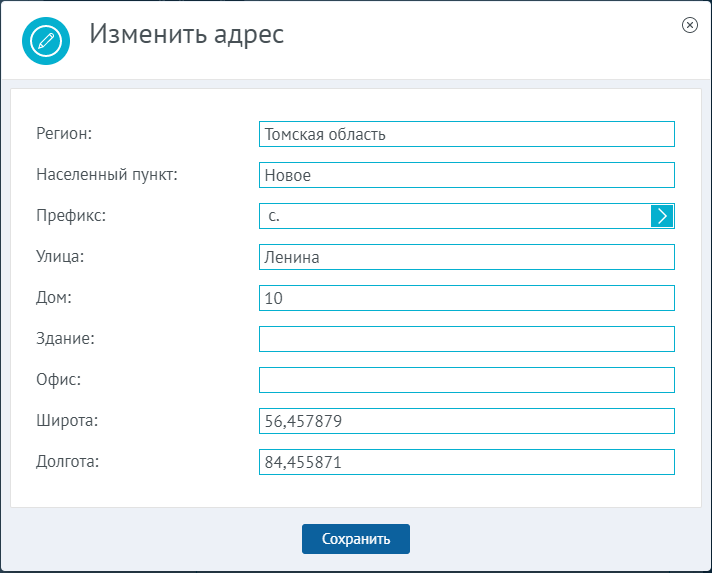Focus the Регион field with Томская область
The image size is (712, 573).
[467, 134]
